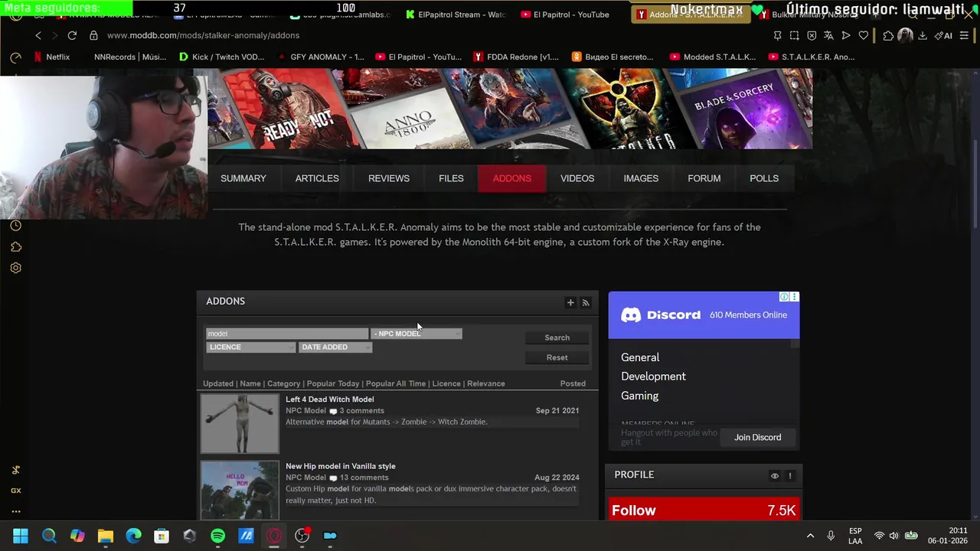Open File Explorer from the taskbar
The width and height of the screenshot is (980, 551).
[x=105, y=536]
